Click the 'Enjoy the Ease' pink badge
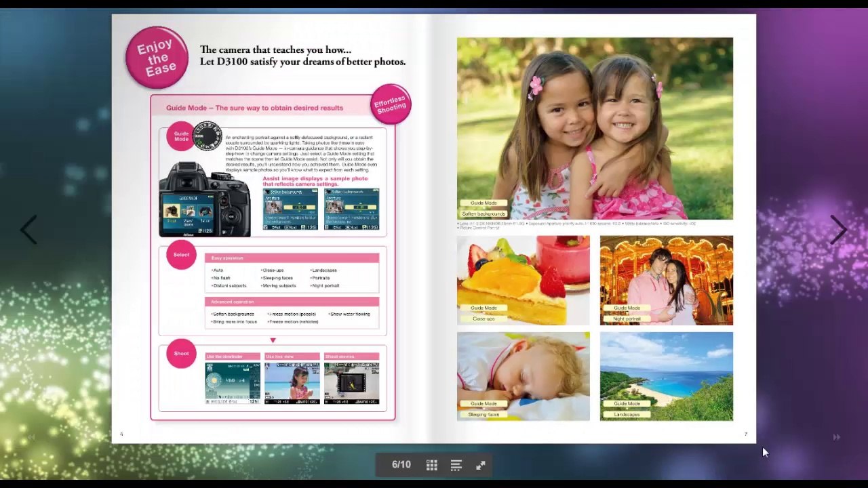This screenshot has width=868, height=488. click(x=157, y=58)
